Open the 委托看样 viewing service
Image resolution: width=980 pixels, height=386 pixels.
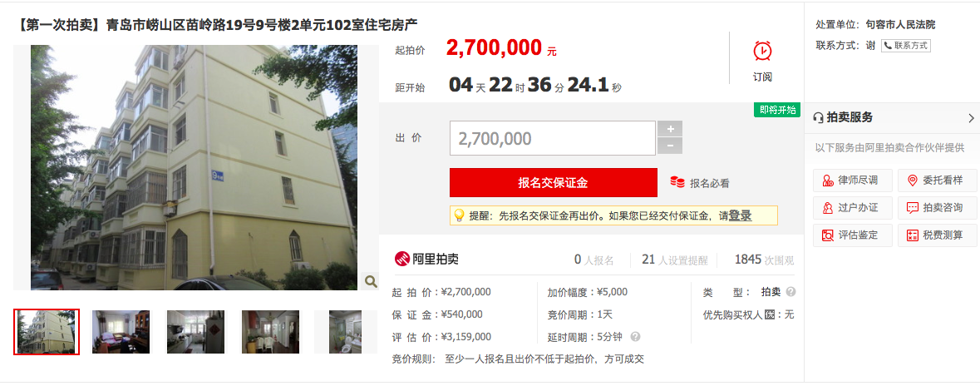pyautogui.click(x=937, y=181)
